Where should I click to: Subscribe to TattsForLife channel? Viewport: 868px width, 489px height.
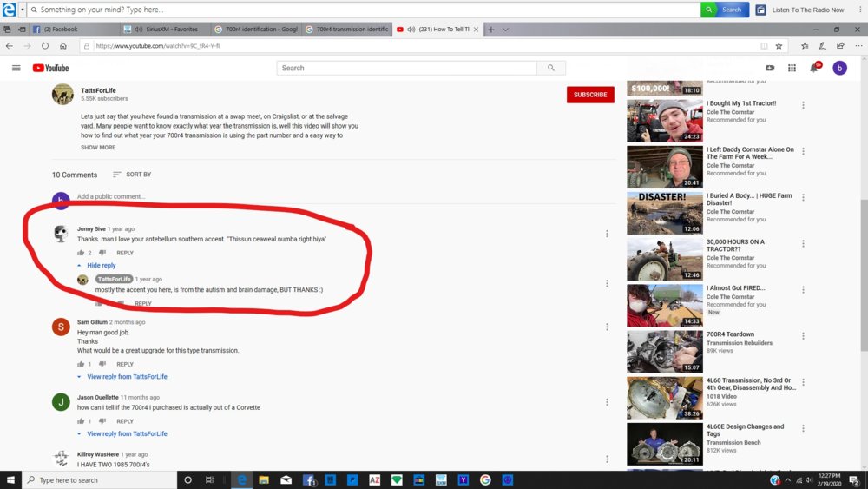[590, 95]
